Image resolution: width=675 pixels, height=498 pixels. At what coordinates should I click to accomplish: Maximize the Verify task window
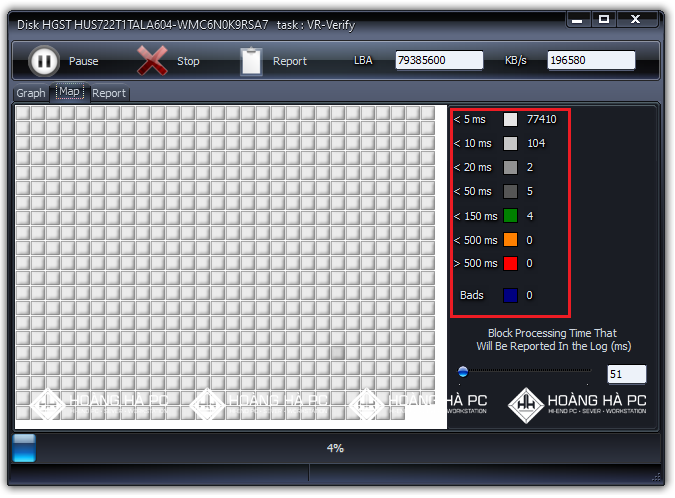(603, 19)
